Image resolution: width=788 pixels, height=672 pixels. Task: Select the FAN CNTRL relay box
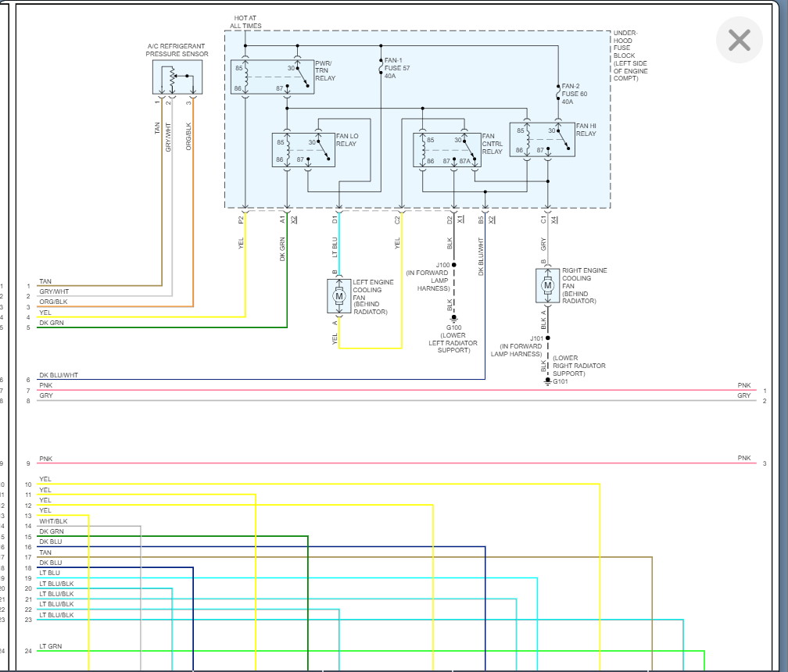click(x=446, y=149)
